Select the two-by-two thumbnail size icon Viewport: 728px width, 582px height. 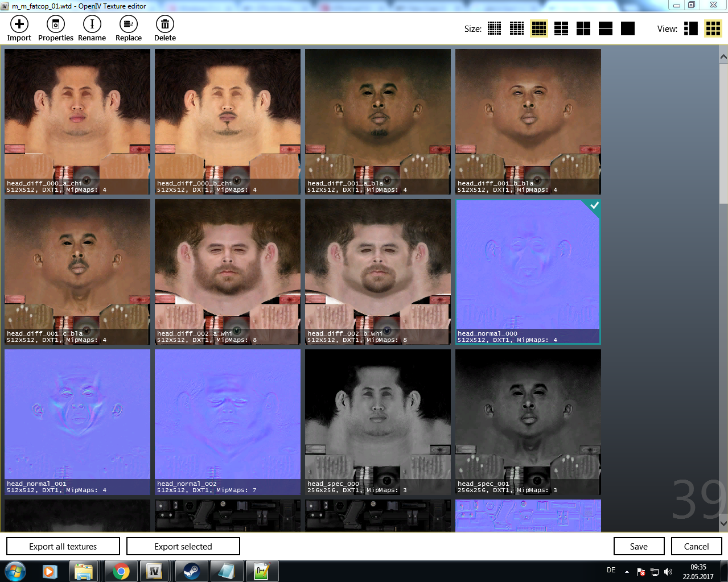point(583,28)
